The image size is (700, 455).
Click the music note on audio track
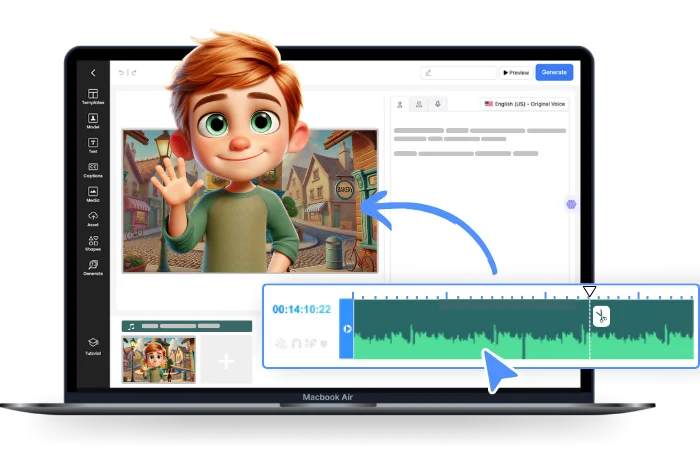tap(131, 326)
